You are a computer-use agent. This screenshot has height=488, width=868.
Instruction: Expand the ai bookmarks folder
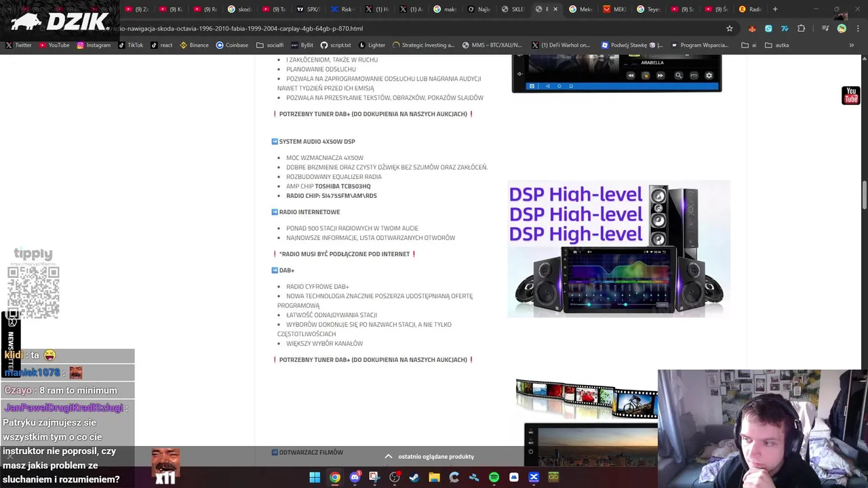[749, 45]
